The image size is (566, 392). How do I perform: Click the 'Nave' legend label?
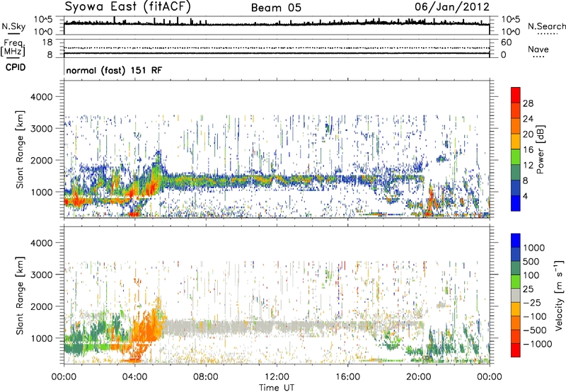coord(538,49)
